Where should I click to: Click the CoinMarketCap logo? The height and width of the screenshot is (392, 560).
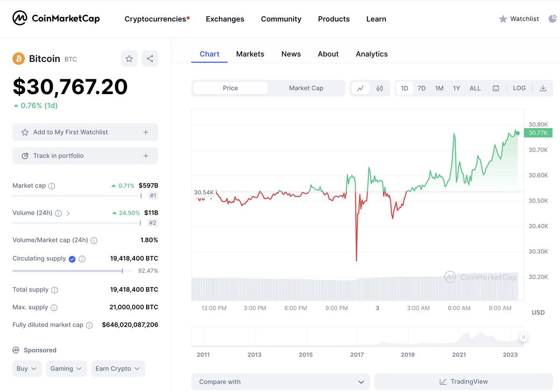pyautogui.click(x=56, y=19)
